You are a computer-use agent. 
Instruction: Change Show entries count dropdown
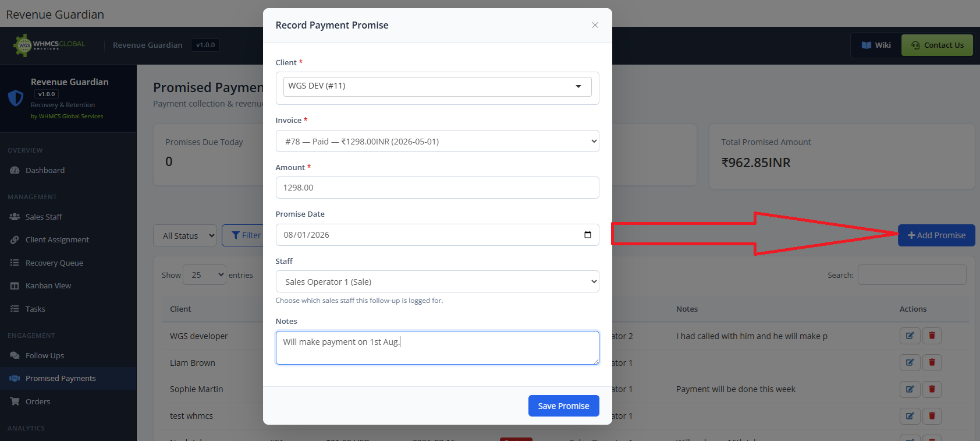click(x=204, y=275)
